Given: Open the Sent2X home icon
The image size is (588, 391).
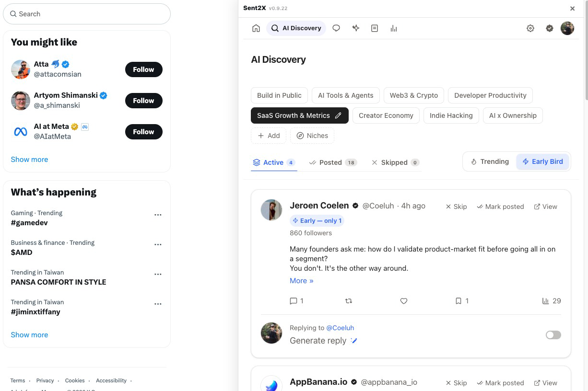Looking at the screenshot, I should point(256,28).
